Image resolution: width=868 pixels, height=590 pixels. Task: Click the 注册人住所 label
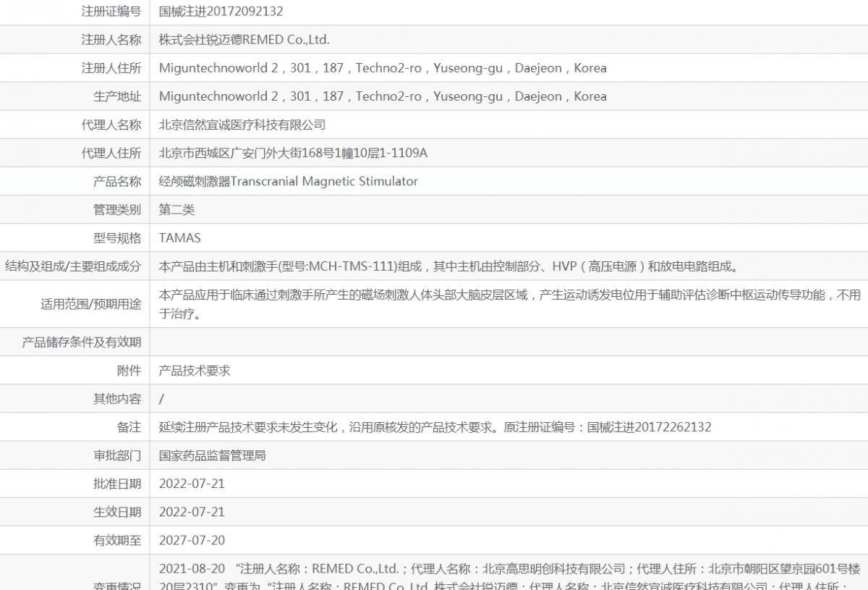(x=111, y=68)
